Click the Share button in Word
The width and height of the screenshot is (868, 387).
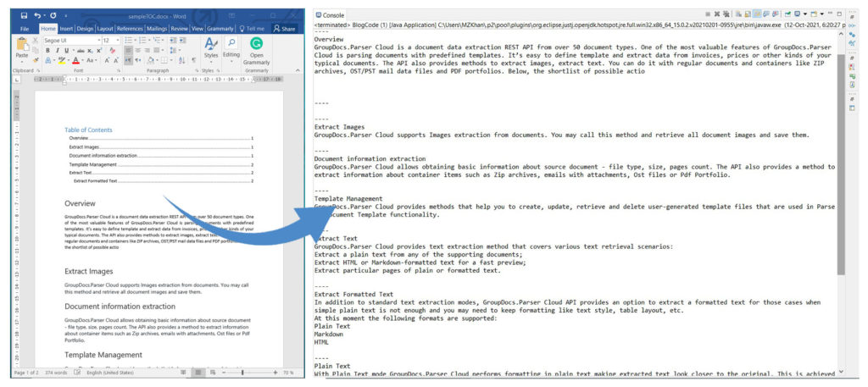284,28
